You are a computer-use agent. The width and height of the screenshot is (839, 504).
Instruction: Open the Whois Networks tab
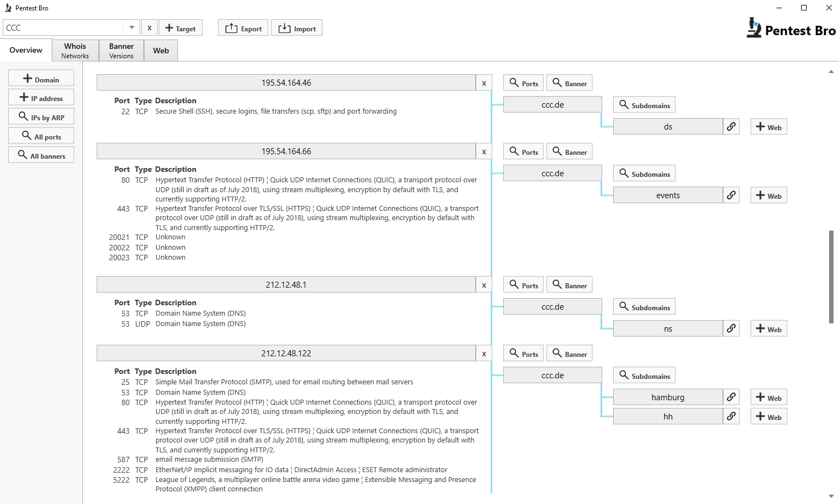(75, 50)
